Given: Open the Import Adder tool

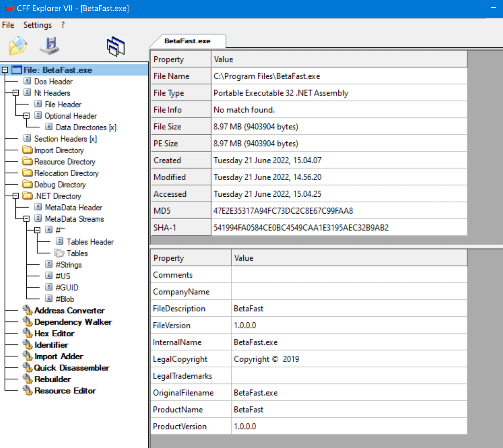Looking at the screenshot, I should (58, 356).
